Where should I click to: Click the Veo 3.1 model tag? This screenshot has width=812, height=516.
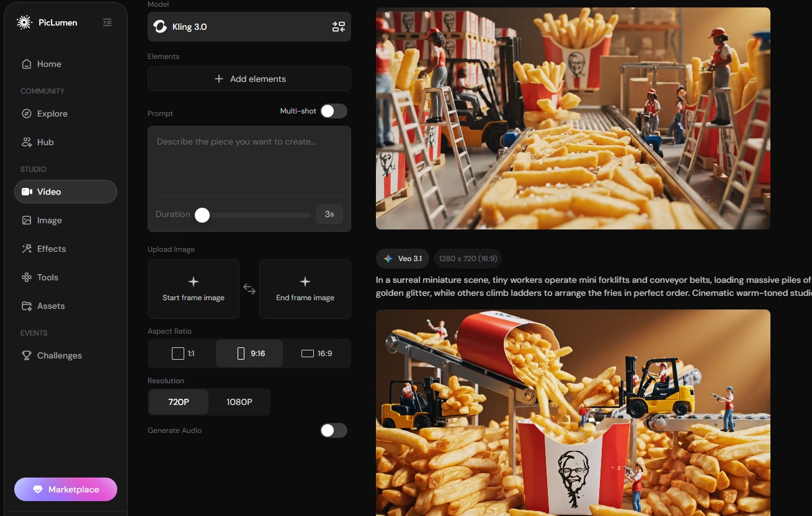(x=403, y=259)
